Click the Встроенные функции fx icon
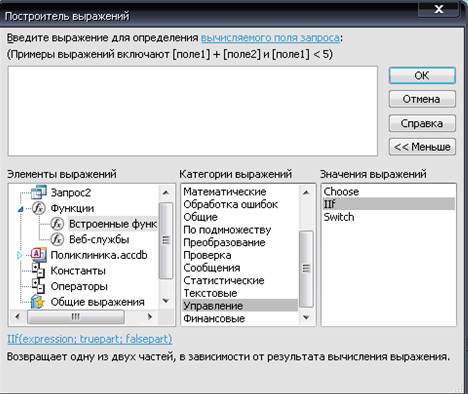This screenshot has height=394, width=468. pyautogui.click(x=57, y=224)
